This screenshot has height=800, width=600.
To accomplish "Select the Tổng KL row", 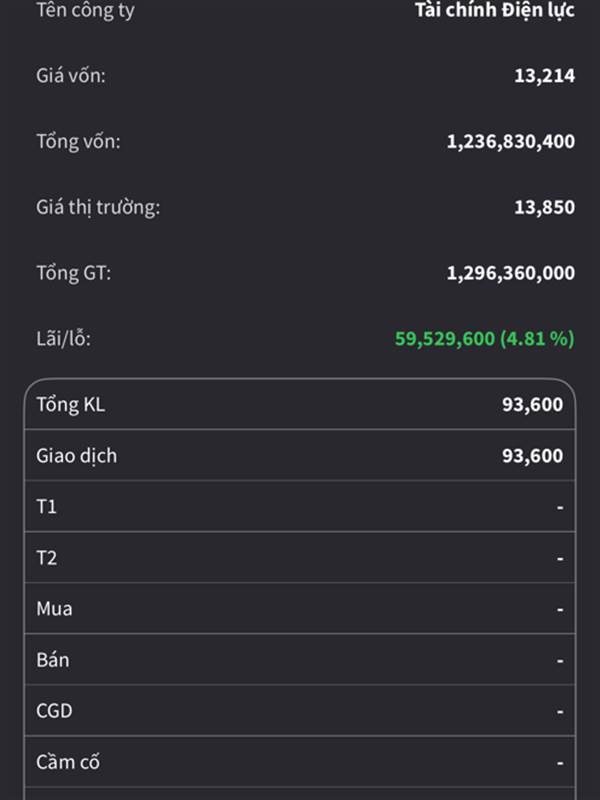I will click(300, 405).
